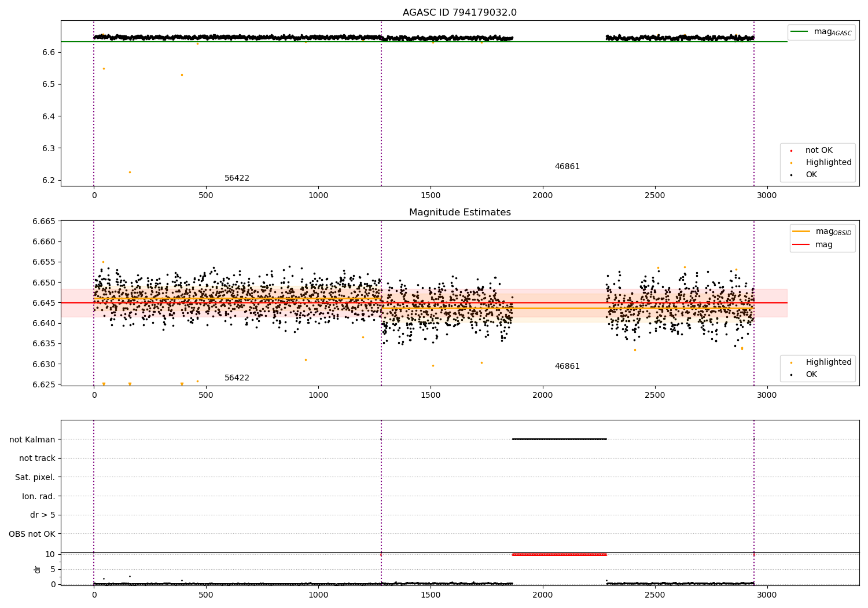
Task: Click obsid label 56422 in Magnitude Estimates plot
Action: 237,378
